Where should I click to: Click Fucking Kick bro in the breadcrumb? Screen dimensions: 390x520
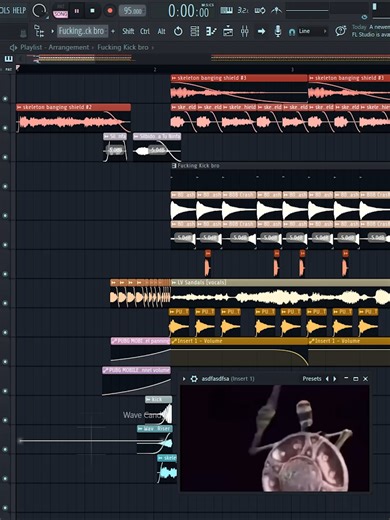[x=123, y=47]
